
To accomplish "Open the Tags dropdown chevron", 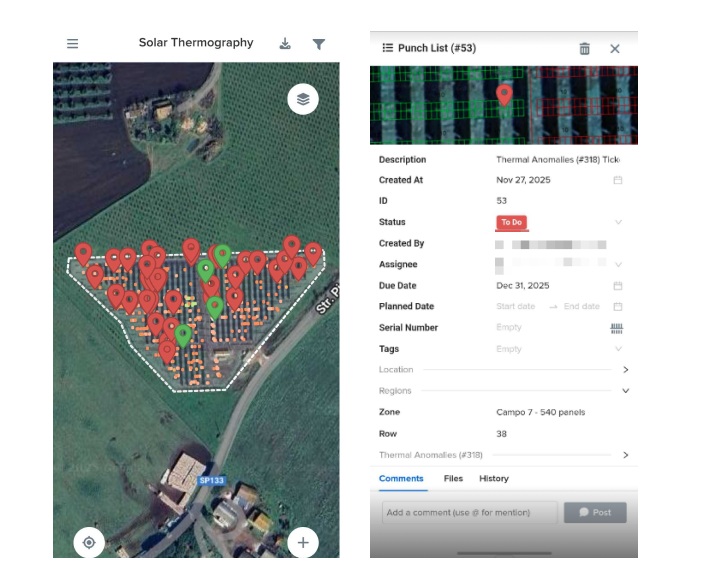I will [618, 349].
